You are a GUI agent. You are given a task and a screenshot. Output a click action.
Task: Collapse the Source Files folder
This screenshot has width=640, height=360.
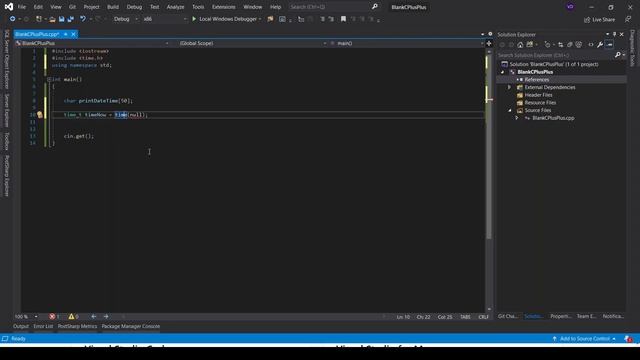coord(509,110)
